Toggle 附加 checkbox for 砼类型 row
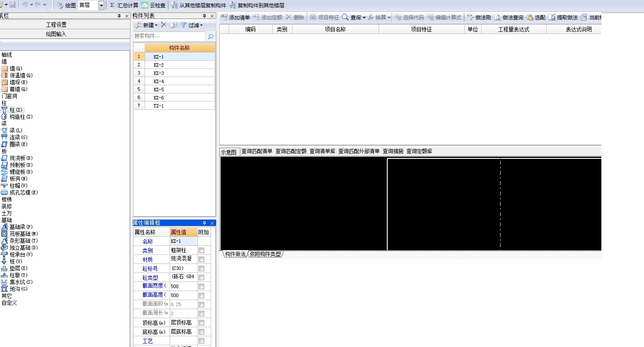 (201, 277)
